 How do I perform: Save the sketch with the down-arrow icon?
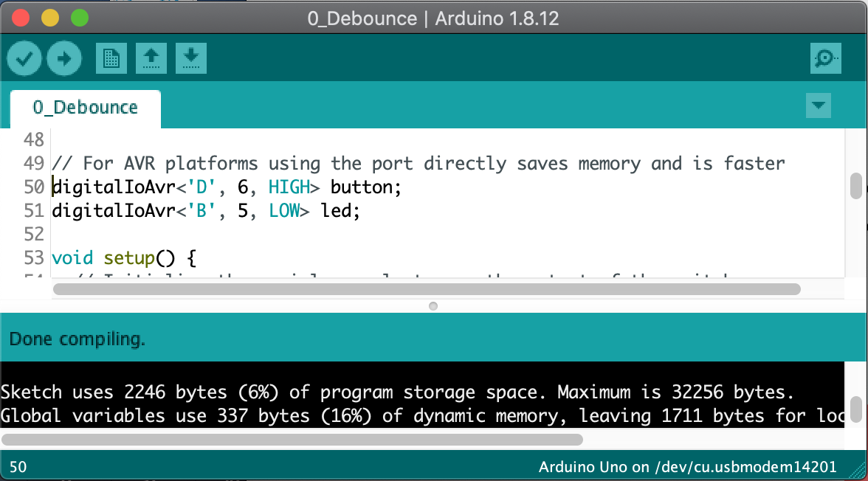191,58
